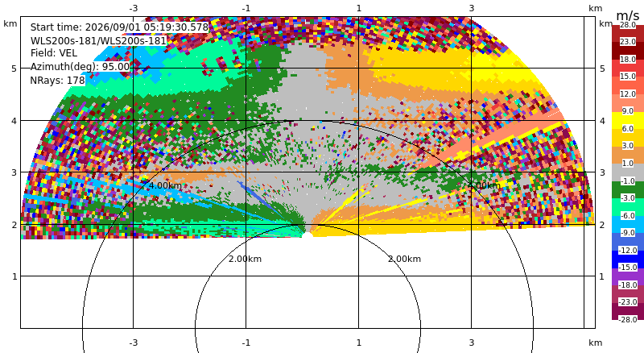
Task: Click the NRays: 178 label
Action: coord(57,81)
